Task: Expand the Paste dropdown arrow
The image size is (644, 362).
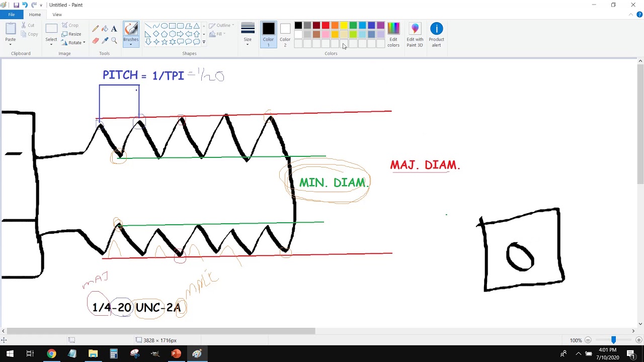Action: tap(10, 44)
